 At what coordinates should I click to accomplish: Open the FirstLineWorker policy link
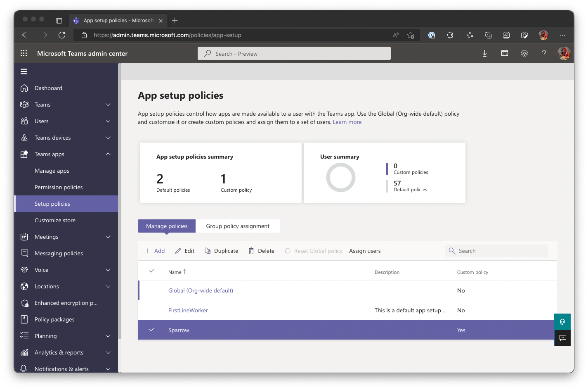pyautogui.click(x=188, y=310)
